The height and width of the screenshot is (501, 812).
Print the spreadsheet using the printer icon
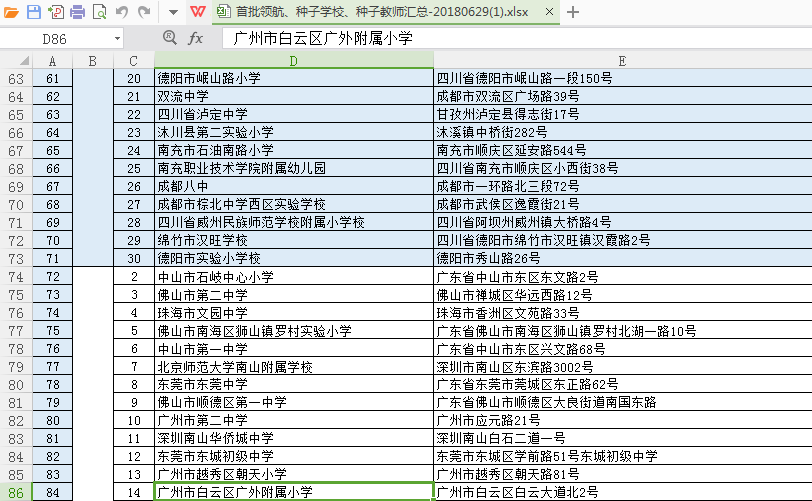tap(77, 12)
